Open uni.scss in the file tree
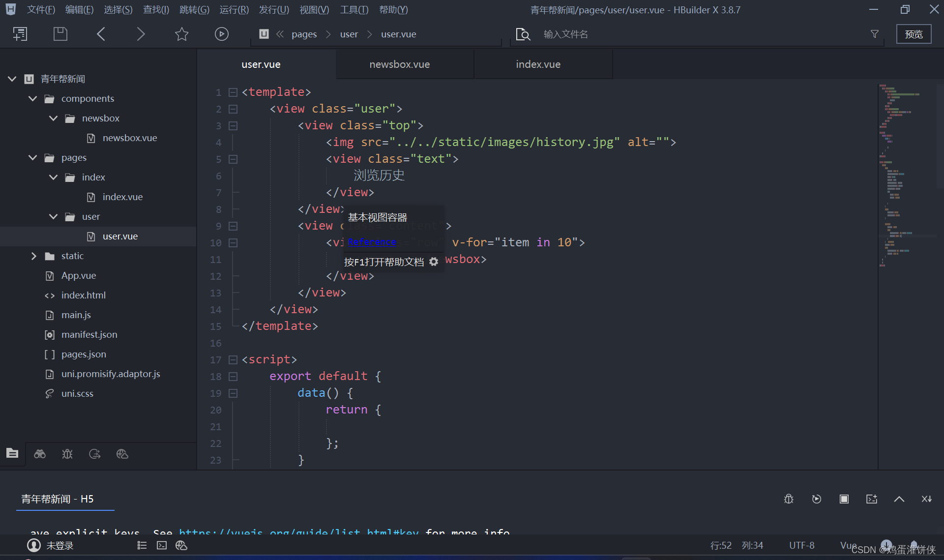 77,393
